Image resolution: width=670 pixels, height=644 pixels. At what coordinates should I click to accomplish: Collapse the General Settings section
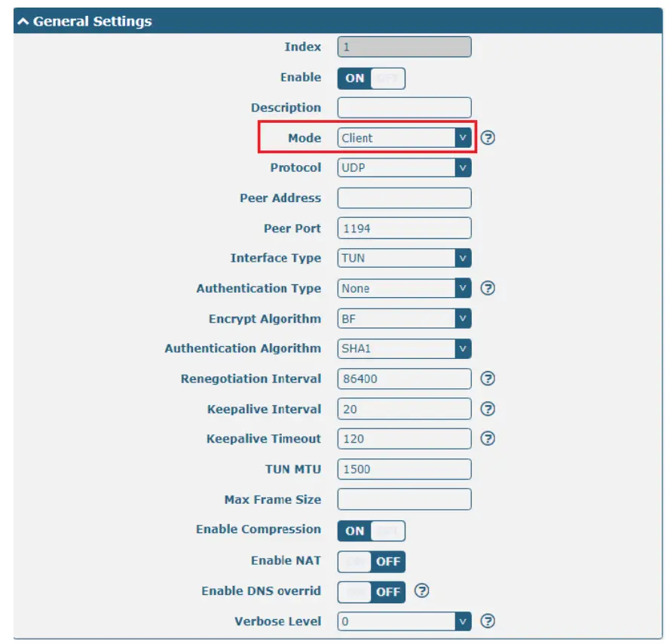tap(23, 21)
